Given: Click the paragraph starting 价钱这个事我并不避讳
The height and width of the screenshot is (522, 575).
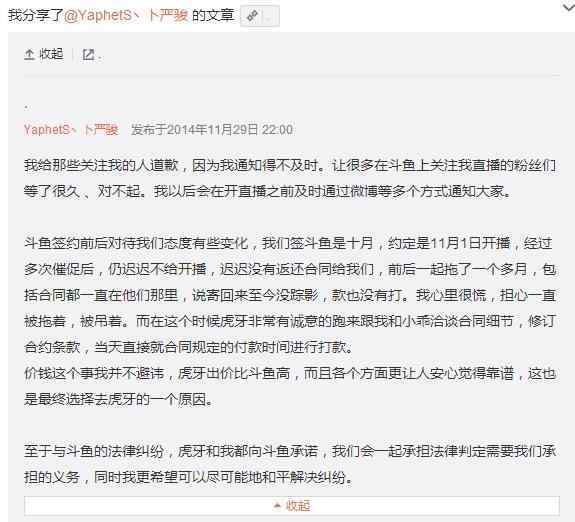Looking at the screenshot, I should click(x=290, y=387).
